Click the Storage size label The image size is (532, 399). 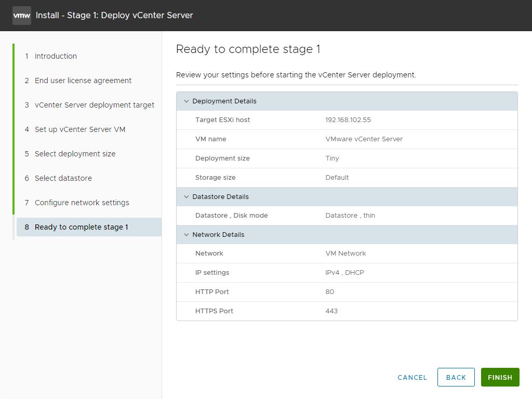[216, 178]
